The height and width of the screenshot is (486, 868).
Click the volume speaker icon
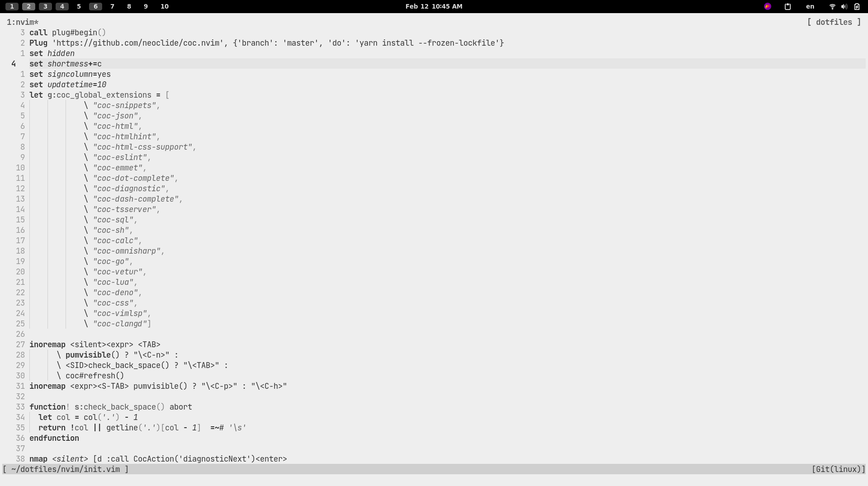click(x=844, y=6)
